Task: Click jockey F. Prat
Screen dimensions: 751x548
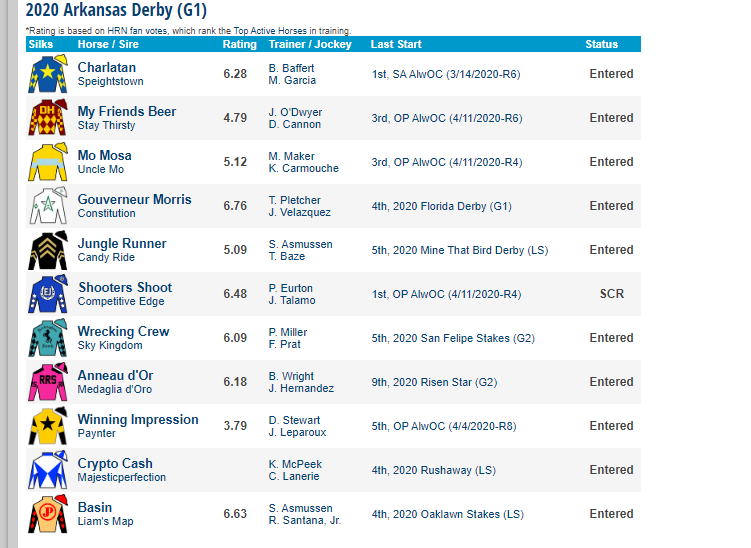Action: pyautogui.click(x=284, y=344)
